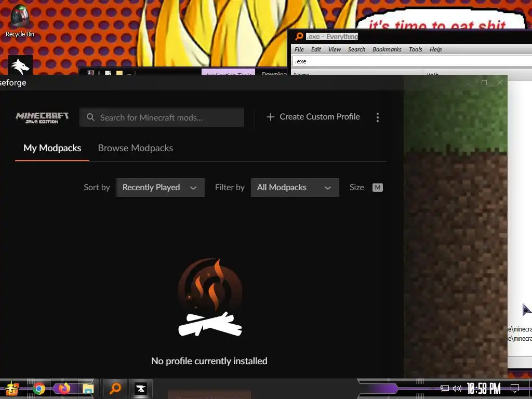Expand the All Modpacks filter dropdown
This screenshot has height=399, width=532.
click(295, 187)
